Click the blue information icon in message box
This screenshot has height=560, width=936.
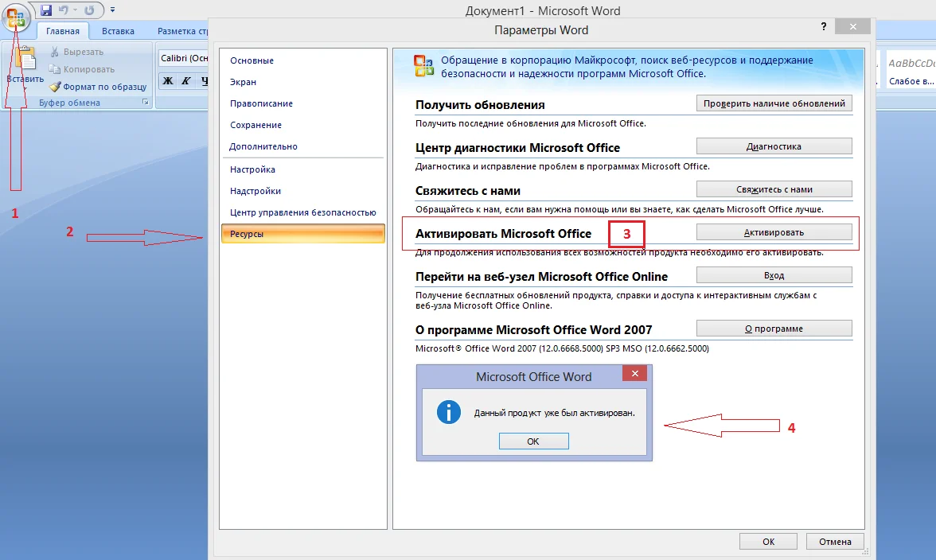point(448,412)
